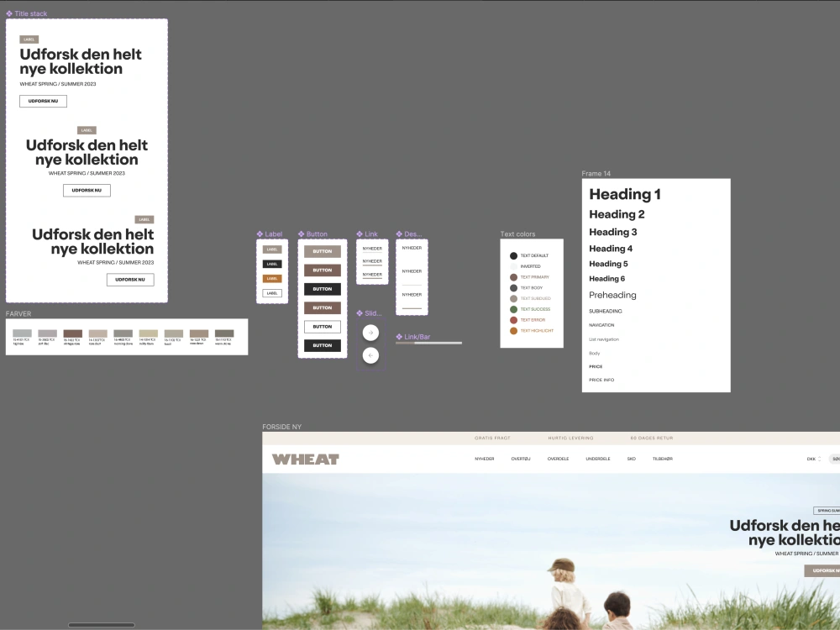Click the Button component diamond icon
Image resolution: width=840 pixels, height=630 pixels.
coord(301,234)
